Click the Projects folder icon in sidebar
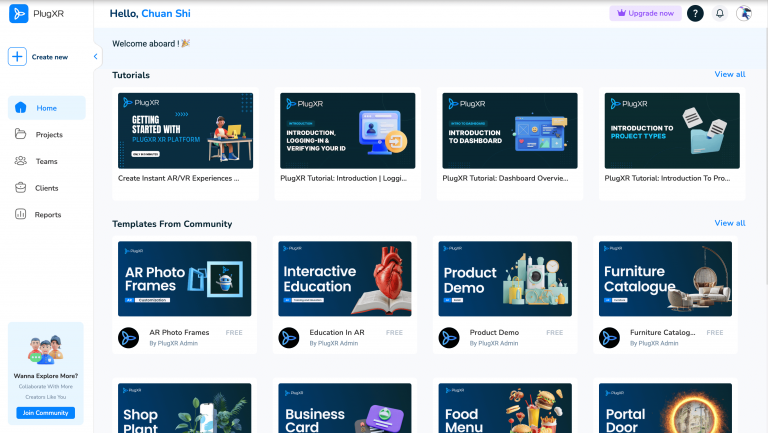The image size is (768, 433). pos(22,134)
